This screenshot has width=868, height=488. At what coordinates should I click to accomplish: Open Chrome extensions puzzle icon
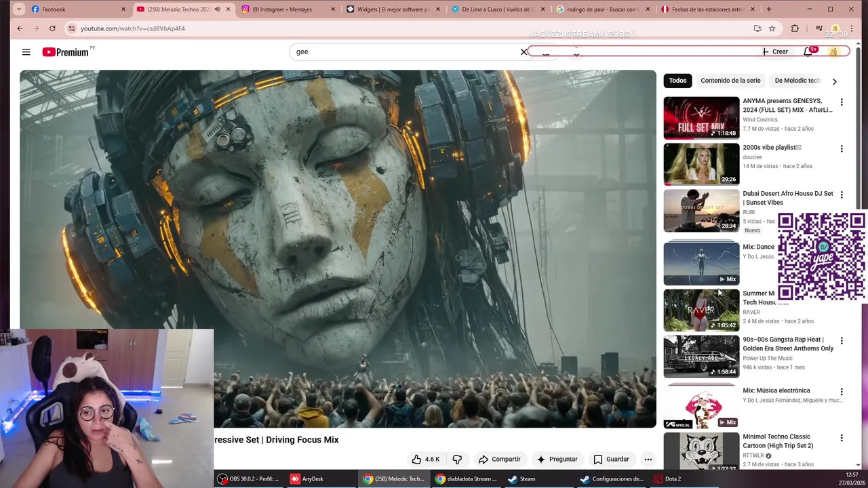tap(795, 28)
